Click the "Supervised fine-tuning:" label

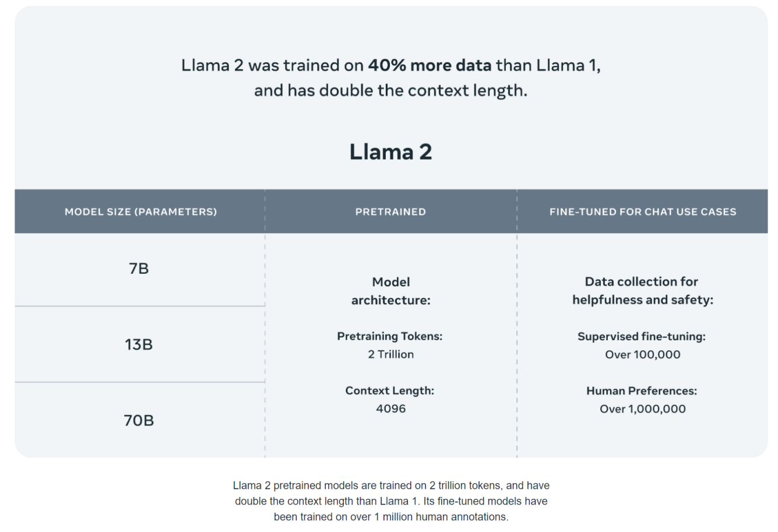pyautogui.click(x=641, y=336)
